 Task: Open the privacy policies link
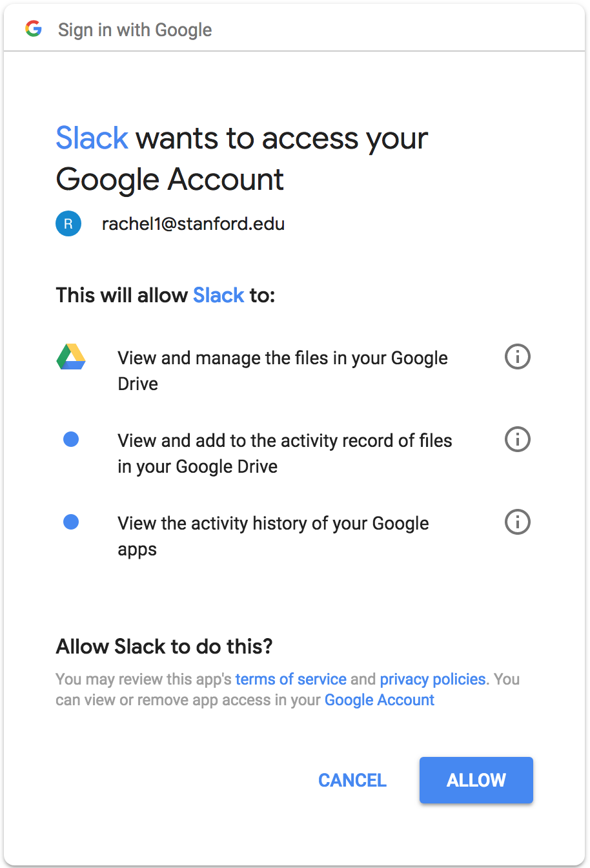click(x=432, y=679)
